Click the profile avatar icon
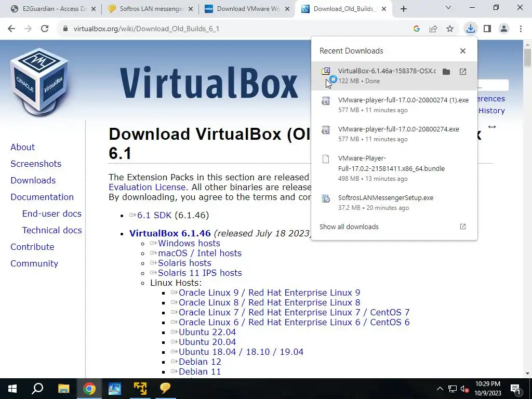This screenshot has width=532, height=399. [x=504, y=29]
